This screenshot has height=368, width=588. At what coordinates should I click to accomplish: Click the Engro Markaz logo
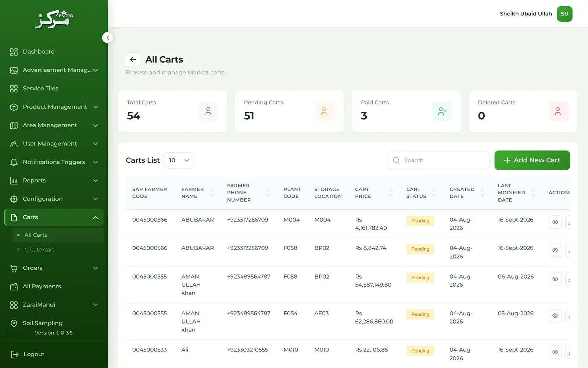coord(54,19)
